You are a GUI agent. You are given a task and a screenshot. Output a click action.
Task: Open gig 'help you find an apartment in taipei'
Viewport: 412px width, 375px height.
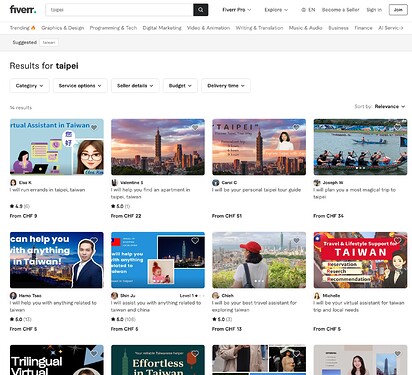(x=150, y=193)
